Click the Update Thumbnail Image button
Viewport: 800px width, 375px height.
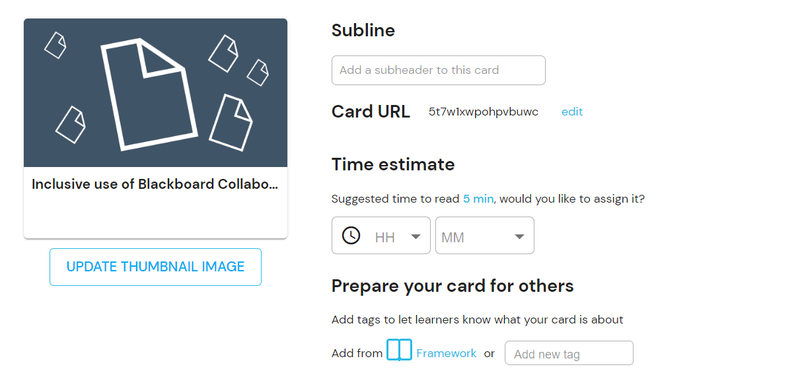tap(156, 267)
